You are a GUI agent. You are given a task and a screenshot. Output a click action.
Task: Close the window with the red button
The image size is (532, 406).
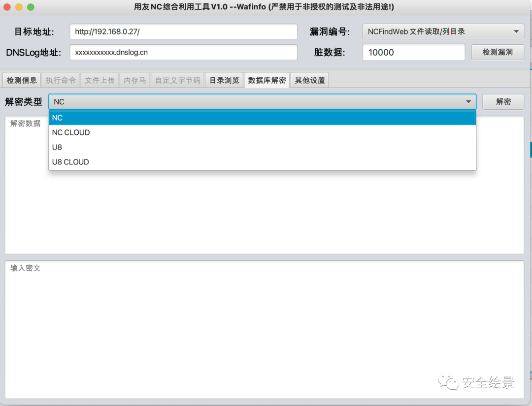tap(7, 7)
